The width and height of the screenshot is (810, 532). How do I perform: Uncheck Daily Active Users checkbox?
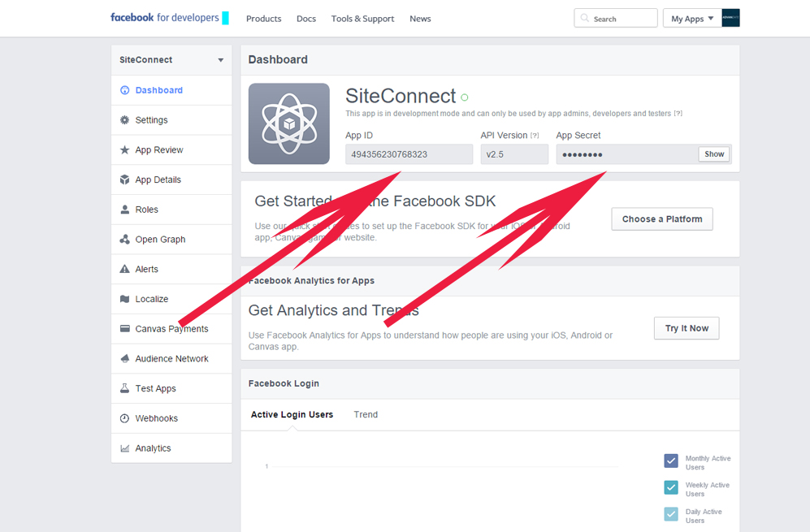[x=671, y=514]
